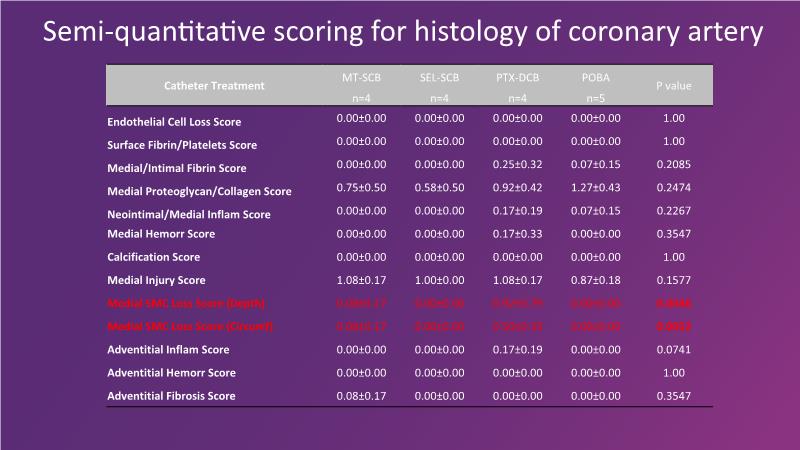This screenshot has width=800, height=450.
Task: Click the MT-SCB column header
Action: tap(360, 77)
